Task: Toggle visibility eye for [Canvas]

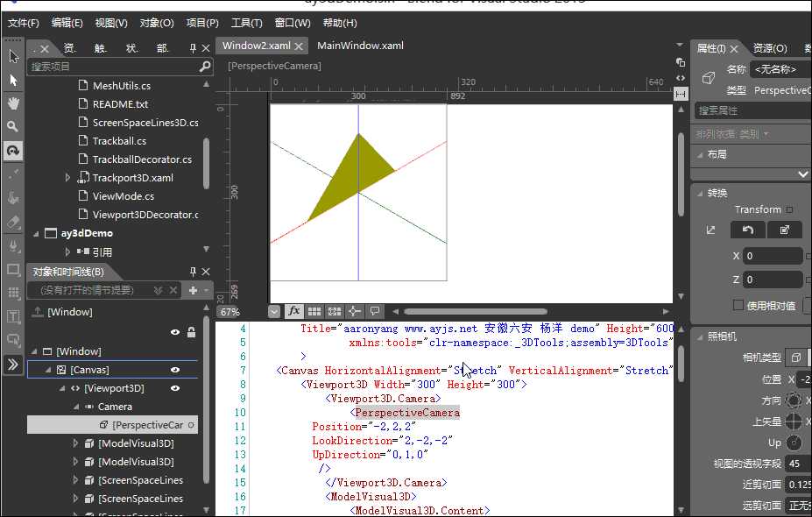Action: (175, 370)
